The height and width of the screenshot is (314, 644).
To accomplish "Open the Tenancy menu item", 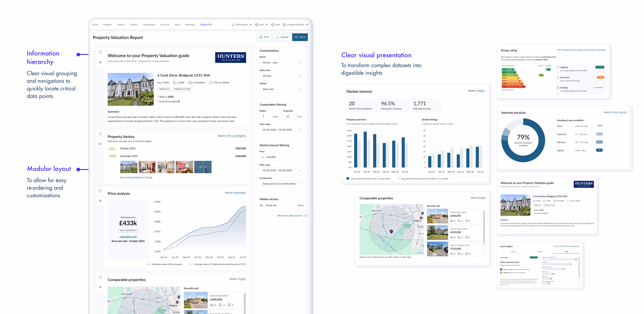I will pos(134,25).
